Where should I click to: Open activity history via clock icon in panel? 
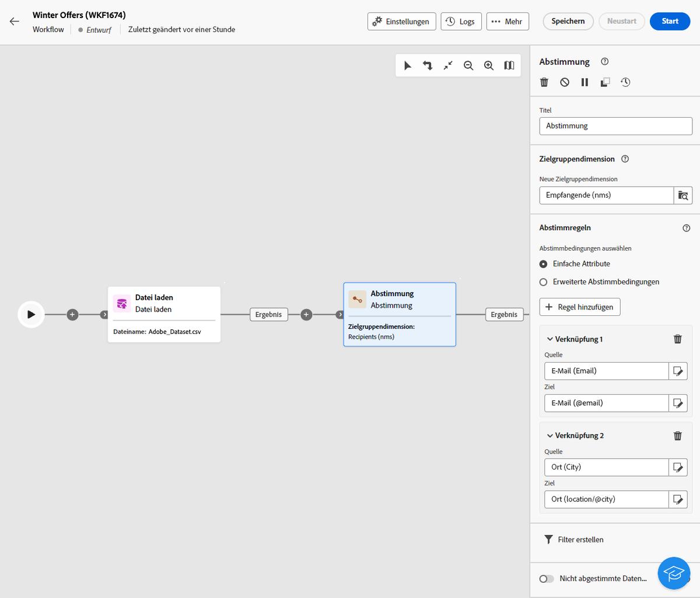625,82
